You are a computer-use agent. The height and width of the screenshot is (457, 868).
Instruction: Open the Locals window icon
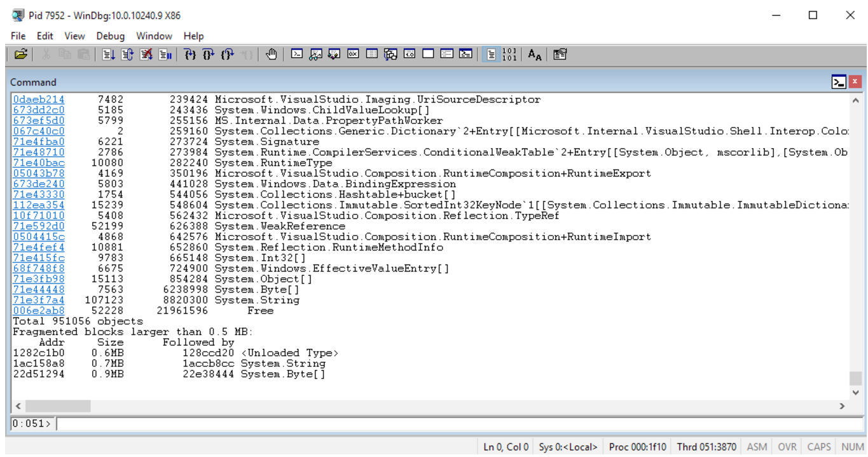[334, 55]
